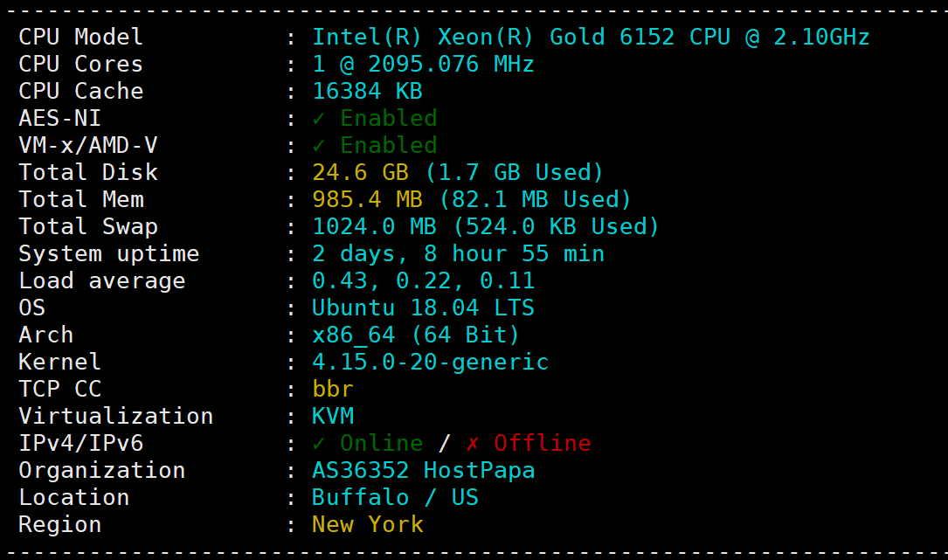Click the Organization value AS36352 HostPapa
Screen dimensions: 948x560
pyautogui.click(x=423, y=470)
